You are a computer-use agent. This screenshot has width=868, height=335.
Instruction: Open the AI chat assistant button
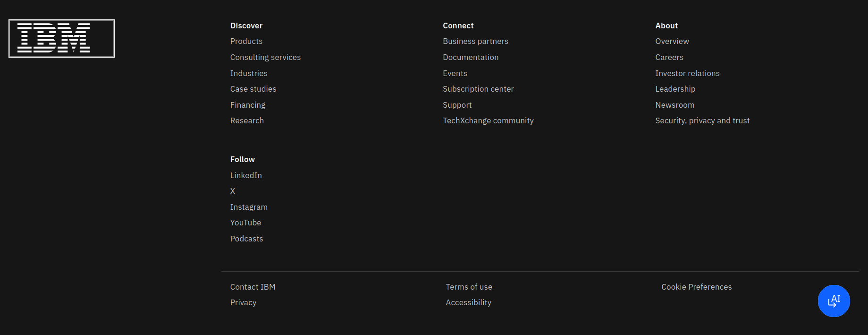(x=834, y=301)
